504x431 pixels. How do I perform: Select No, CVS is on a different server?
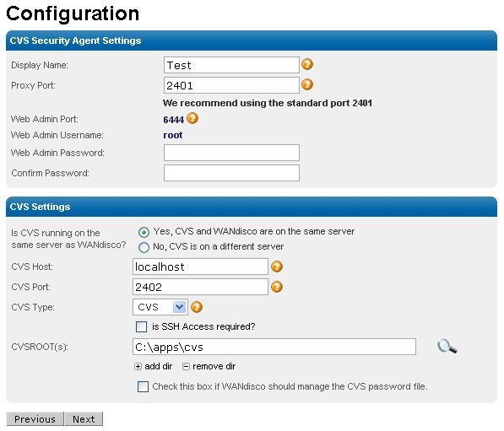pyautogui.click(x=144, y=247)
